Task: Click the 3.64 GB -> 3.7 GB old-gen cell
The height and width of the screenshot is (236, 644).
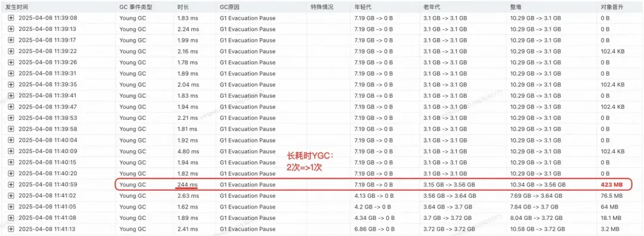Action: (448, 207)
